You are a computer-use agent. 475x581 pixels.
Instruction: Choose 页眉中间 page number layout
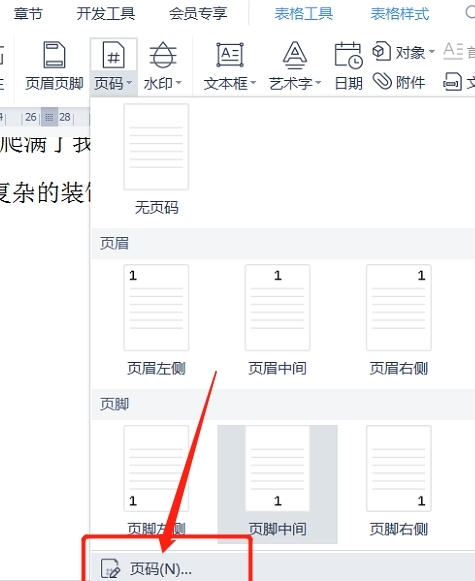coord(278,308)
